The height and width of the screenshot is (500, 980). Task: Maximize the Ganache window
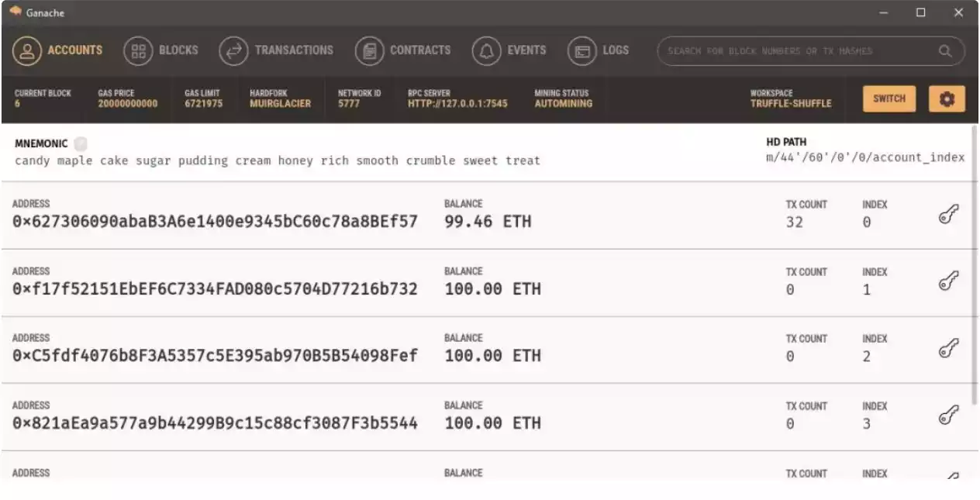(920, 12)
